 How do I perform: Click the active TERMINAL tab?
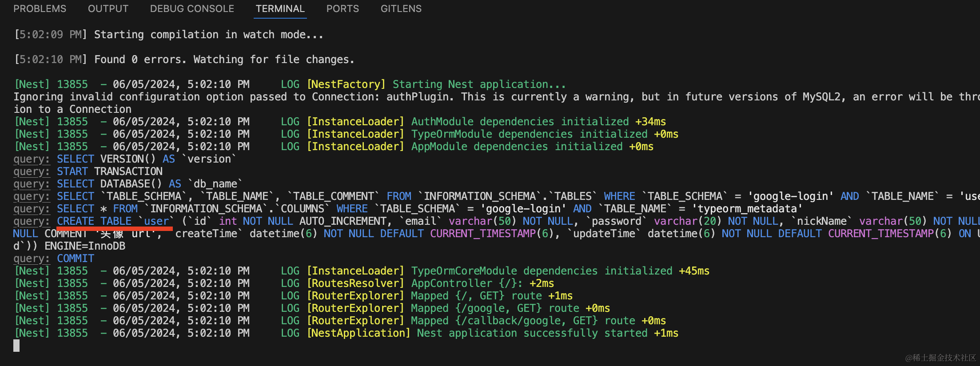(280, 9)
